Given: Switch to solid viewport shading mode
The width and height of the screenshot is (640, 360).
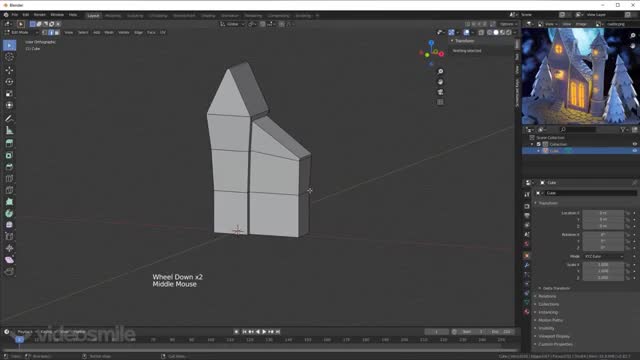Looking at the screenshot, I should pyautogui.click(x=496, y=32).
